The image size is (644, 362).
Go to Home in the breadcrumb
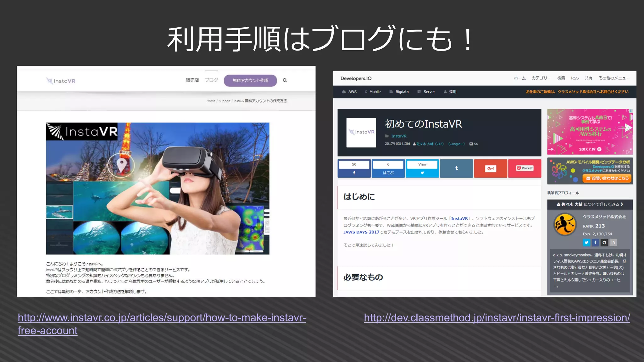pos(211,101)
